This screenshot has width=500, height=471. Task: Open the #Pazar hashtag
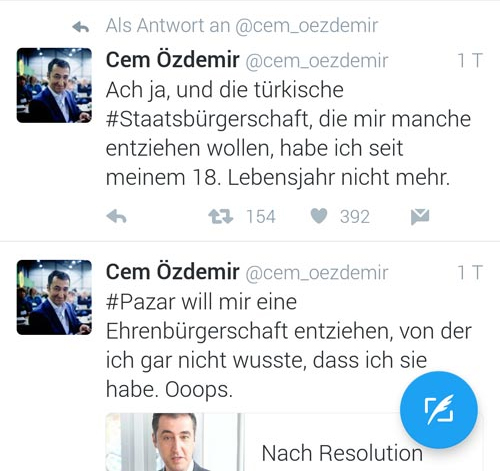click(141, 302)
